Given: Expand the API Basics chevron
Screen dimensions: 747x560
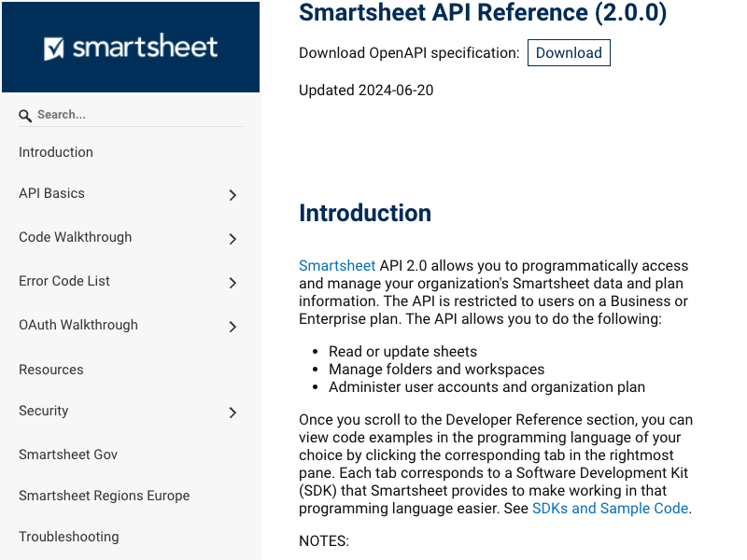Looking at the screenshot, I should pyautogui.click(x=233, y=195).
